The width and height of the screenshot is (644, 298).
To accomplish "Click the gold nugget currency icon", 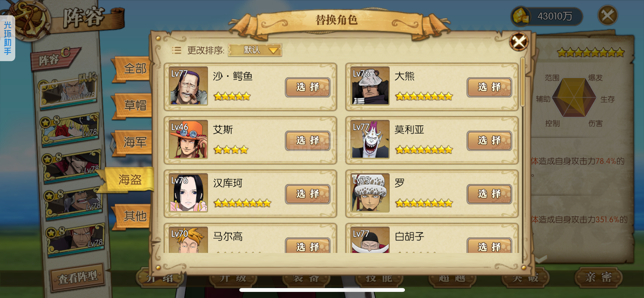I will pyautogui.click(x=521, y=16).
